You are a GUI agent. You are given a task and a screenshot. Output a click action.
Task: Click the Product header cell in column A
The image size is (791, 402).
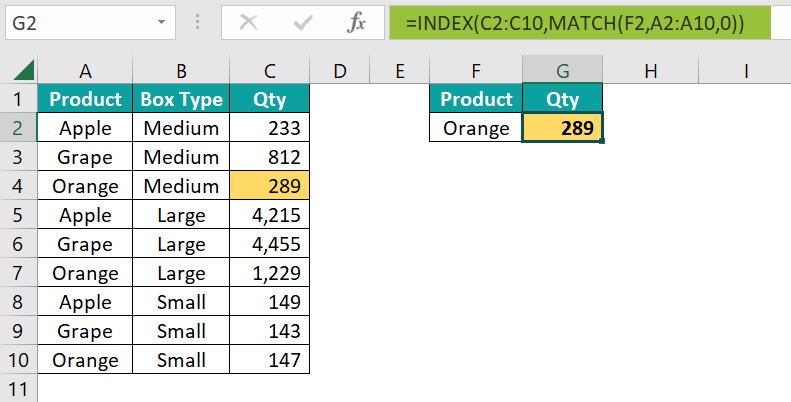tap(85, 98)
